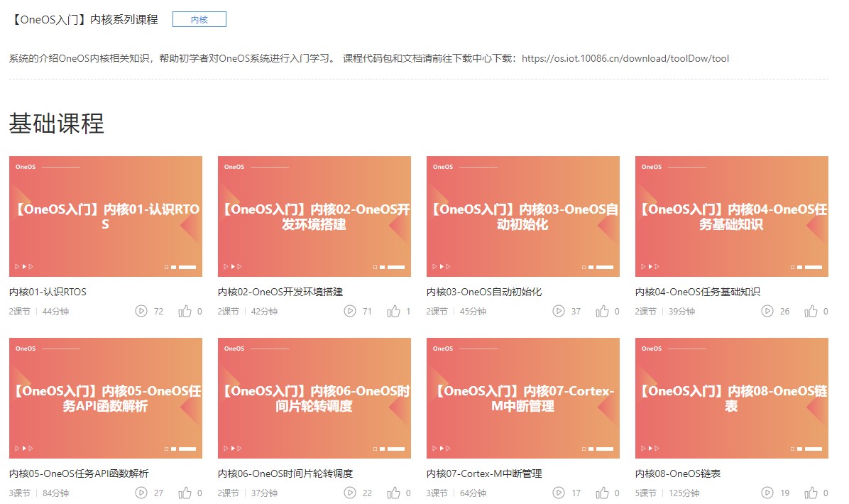849x504 pixels.
Task: Like the 内核07-Cortex-M中断管理 course
Action: pyautogui.click(x=602, y=493)
